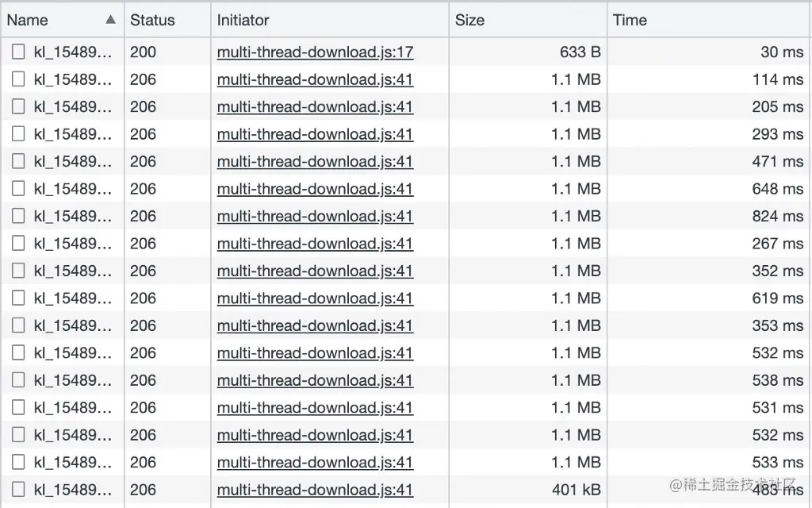The height and width of the screenshot is (508, 812).
Task: Open the top multi-thread-download.js:41 initiator link
Action: [315, 79]
